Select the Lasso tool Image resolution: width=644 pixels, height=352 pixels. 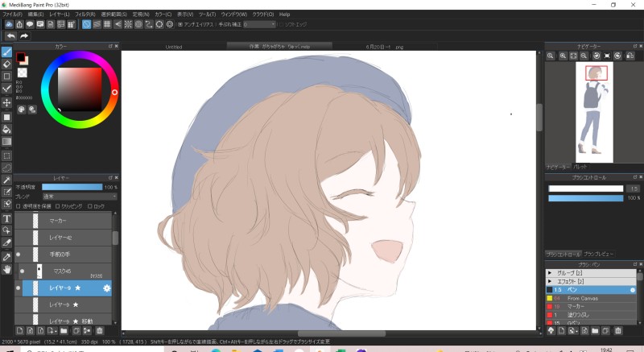point(6,168)
